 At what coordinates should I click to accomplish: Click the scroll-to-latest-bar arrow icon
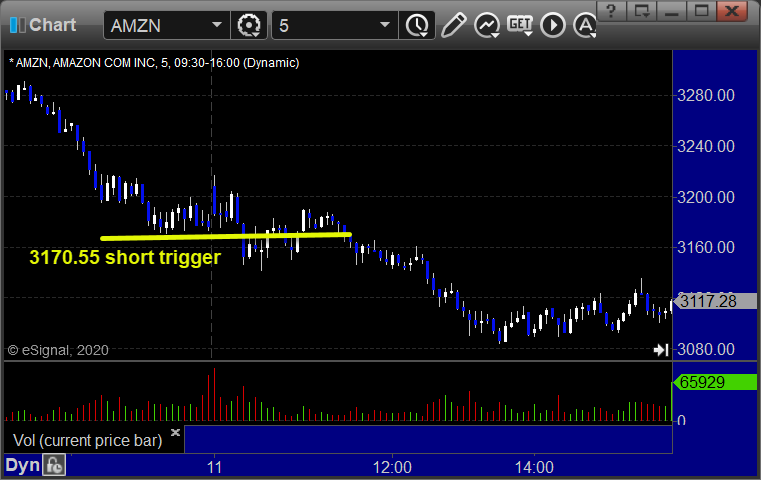click(x=661, y=349)
